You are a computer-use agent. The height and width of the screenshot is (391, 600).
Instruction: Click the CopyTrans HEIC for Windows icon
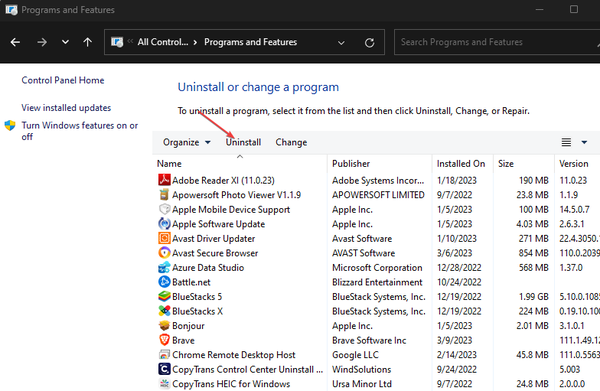coord(164,383)
